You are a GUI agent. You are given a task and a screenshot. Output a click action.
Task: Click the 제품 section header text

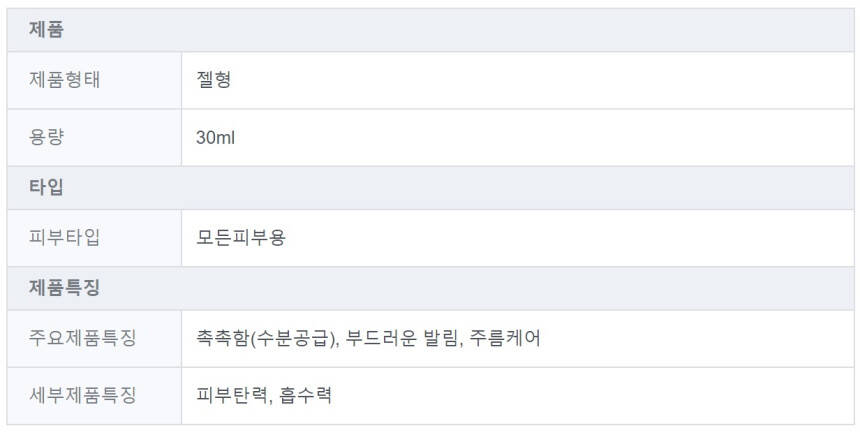47,30
